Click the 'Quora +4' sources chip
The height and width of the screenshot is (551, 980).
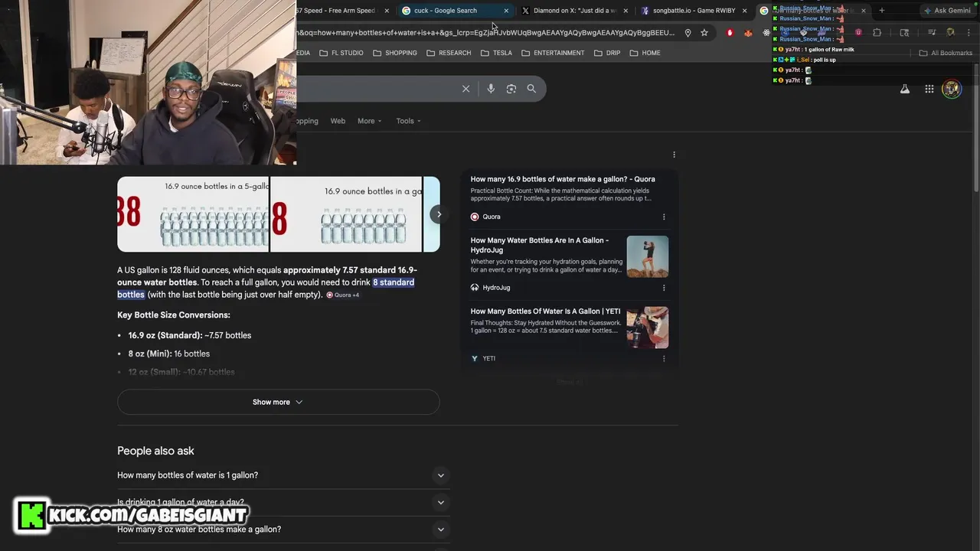[x=343, y=295]
